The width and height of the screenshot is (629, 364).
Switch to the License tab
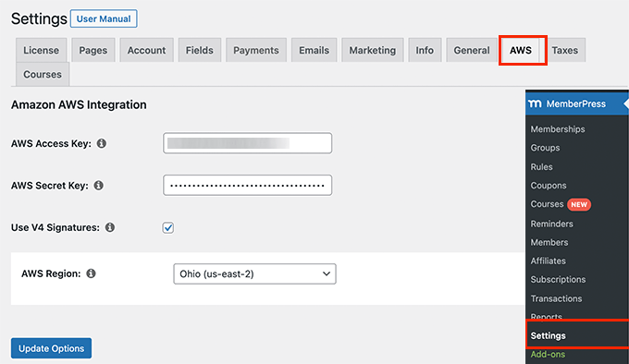tap(41, 50)
